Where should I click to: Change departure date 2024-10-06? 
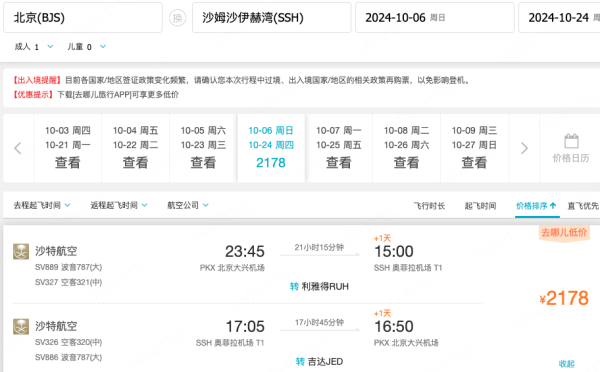[435, 18]
